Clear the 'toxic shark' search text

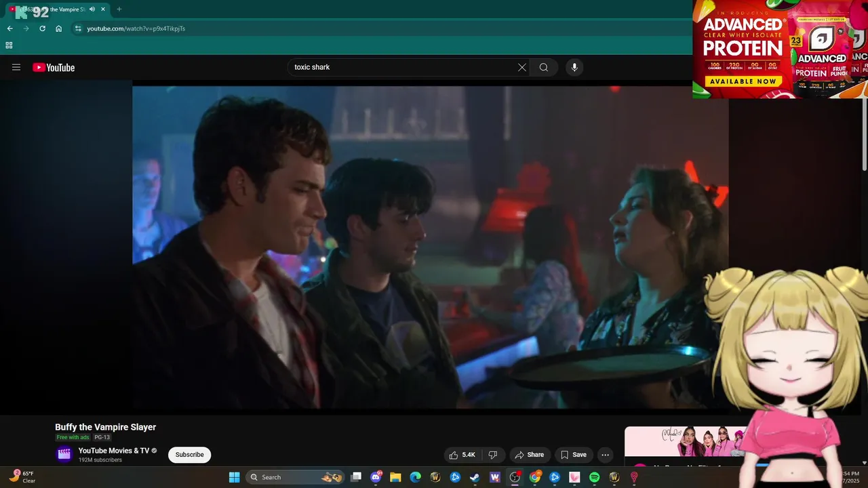point(521,67)
